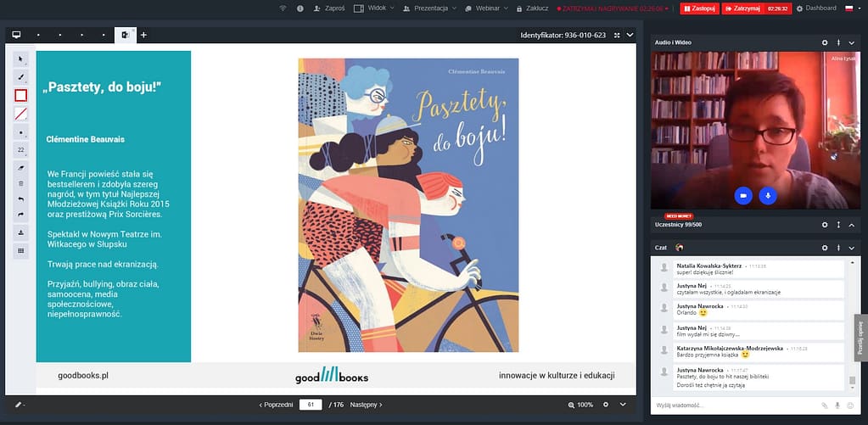Image resolution: width=868 pixels, height=425 pixels.
Task: Open the Widok menu
Action: point(373,8)
